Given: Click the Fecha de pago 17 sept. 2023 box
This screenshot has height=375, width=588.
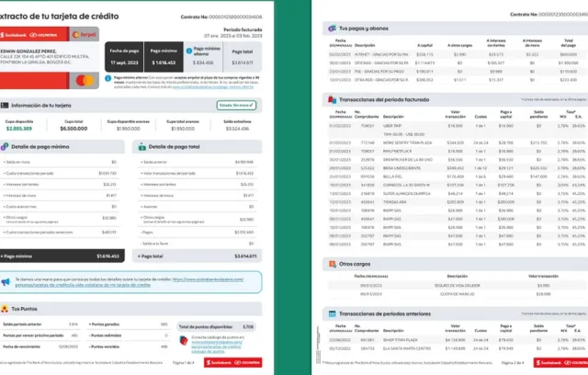Looking at the screenshot, I should point(124,57).
